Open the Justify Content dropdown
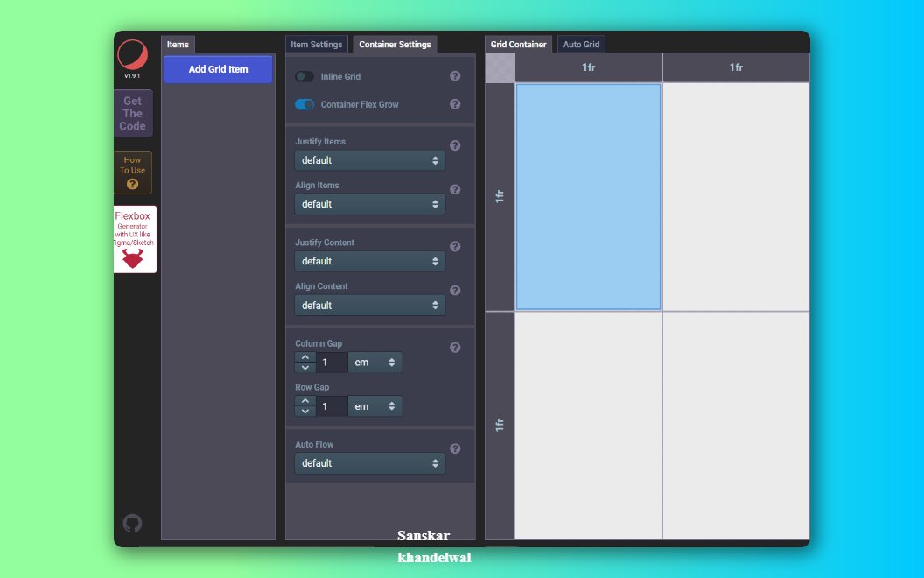This screenshot has height=578, width=924. pyautogui.click(x=370, y=261)
